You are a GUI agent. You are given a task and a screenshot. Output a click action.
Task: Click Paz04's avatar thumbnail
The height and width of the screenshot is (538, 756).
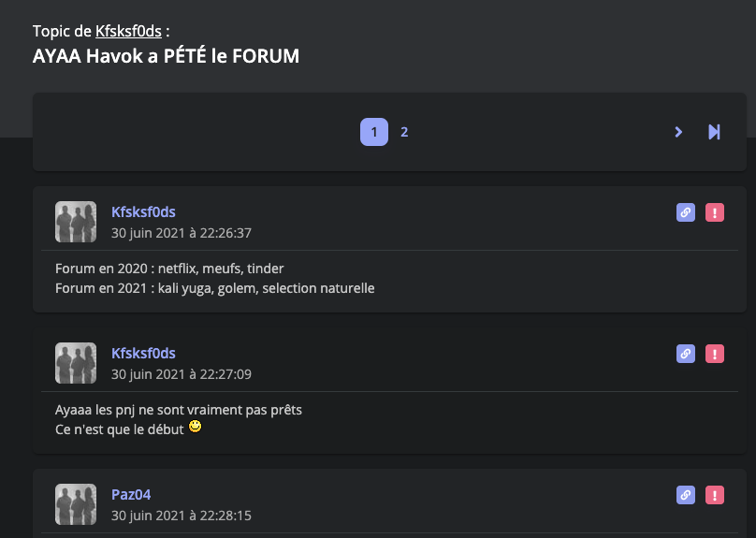pyautogui.click(x=76, y=504)
